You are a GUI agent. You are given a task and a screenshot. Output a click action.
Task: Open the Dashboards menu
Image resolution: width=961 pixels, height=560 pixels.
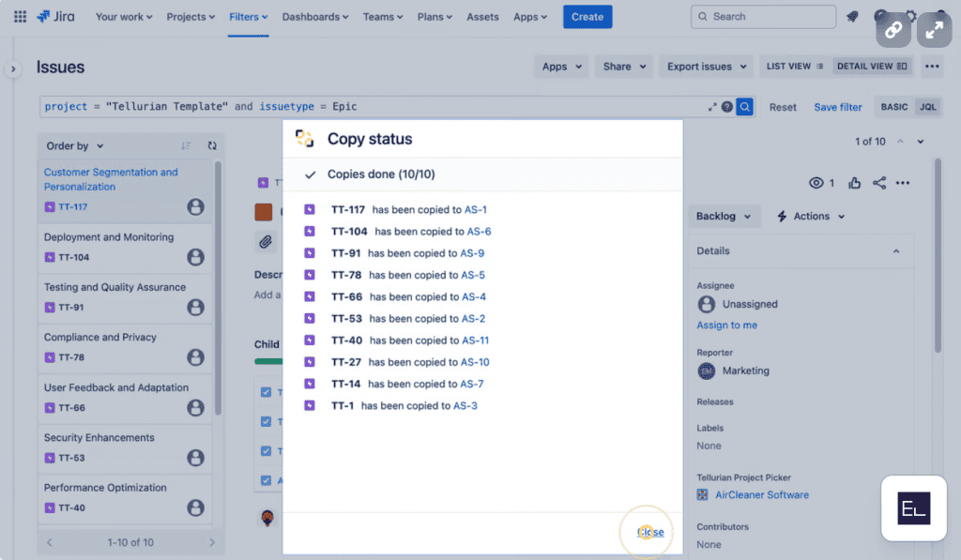click(x=314, y=17)
